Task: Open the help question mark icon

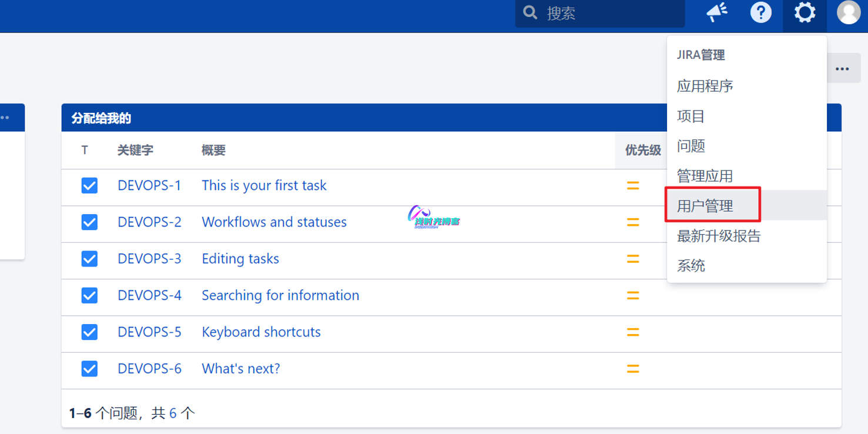Action: point(760,12)
